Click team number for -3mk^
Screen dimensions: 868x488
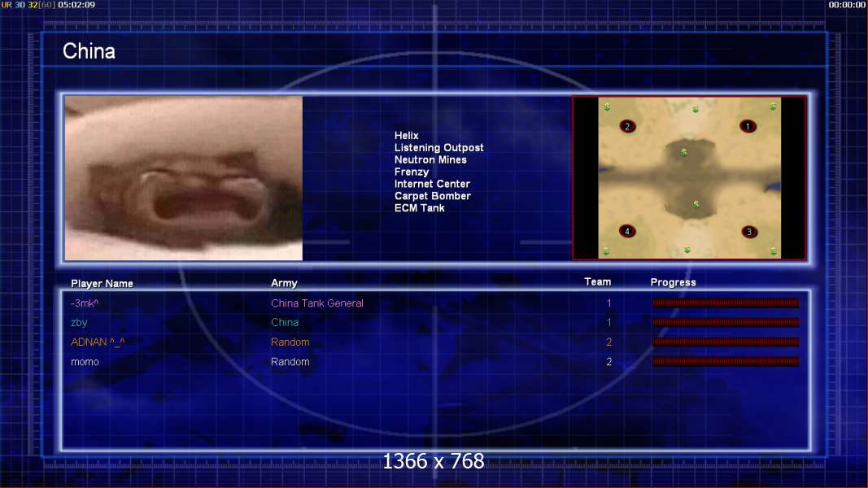tap(609, 303)
